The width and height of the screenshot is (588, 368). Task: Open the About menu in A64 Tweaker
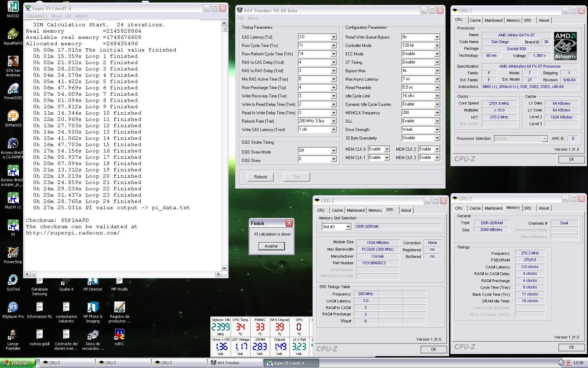pyautogui.click(x=253, y=18)
